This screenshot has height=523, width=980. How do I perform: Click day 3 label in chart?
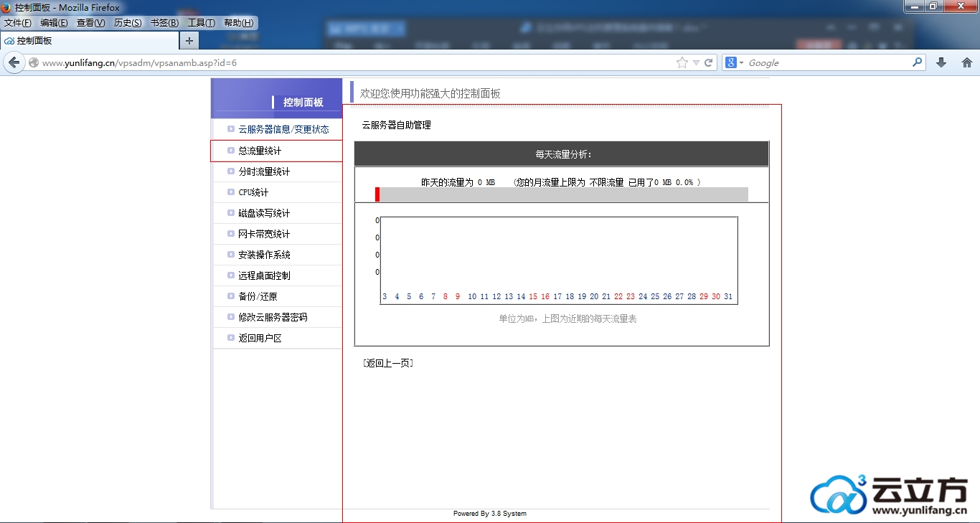tap(385, 296)
